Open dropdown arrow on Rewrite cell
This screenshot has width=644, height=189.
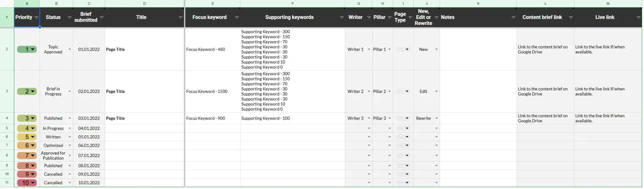click(436, 118)
